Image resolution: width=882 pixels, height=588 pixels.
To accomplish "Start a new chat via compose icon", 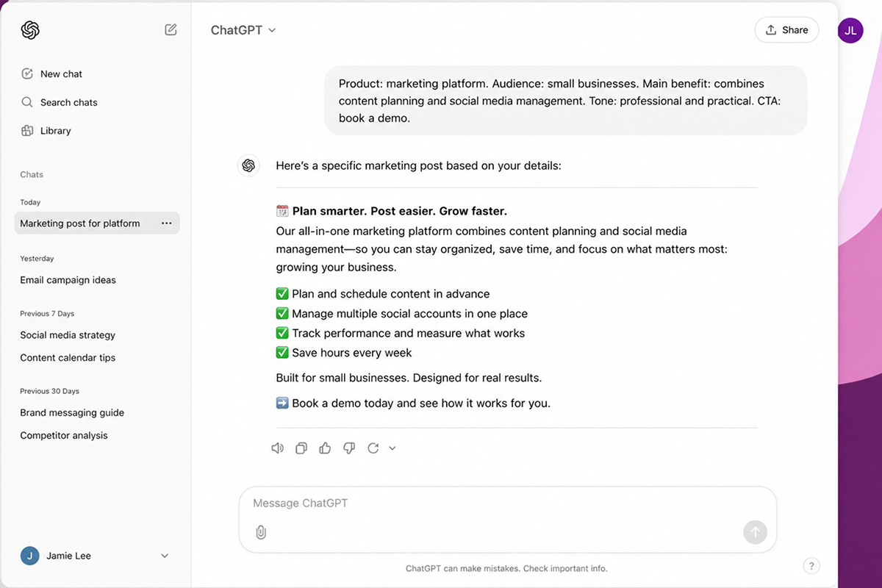I will point(171,30).
